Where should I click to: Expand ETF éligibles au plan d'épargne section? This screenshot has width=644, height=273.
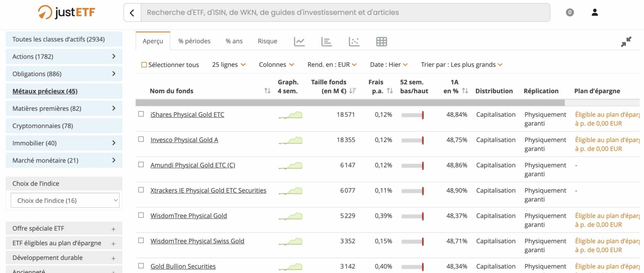coord(64,243)
